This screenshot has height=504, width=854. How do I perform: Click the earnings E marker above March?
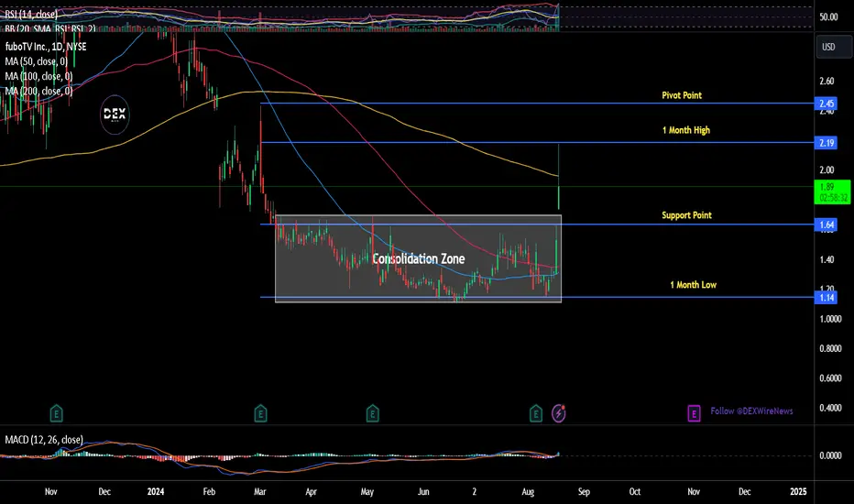click(x=260, y=413)
